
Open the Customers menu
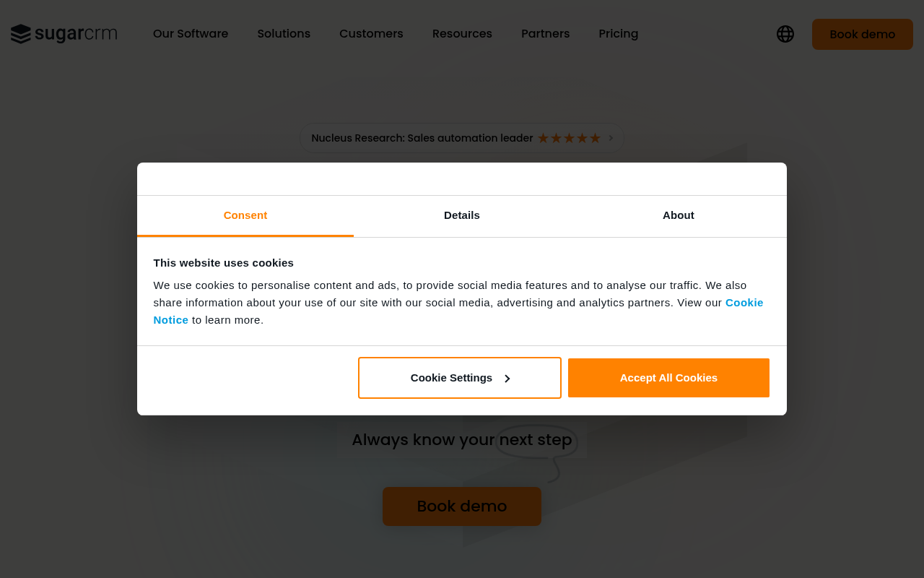pos(371,34)
